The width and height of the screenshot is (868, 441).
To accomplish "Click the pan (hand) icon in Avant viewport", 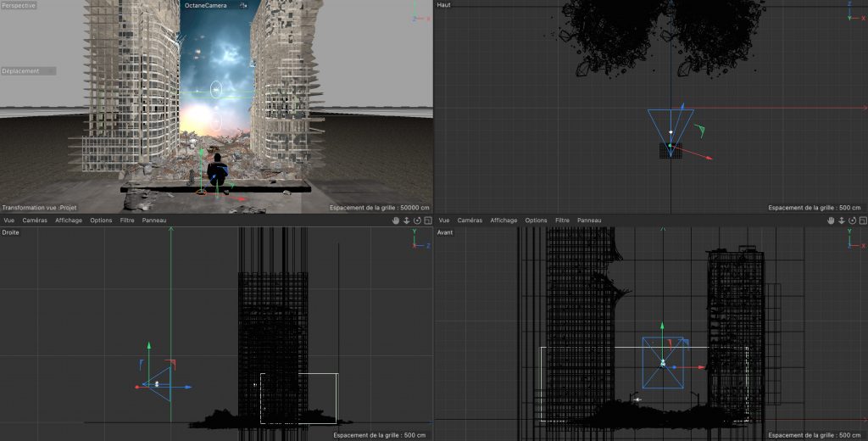I will [831, 220].
